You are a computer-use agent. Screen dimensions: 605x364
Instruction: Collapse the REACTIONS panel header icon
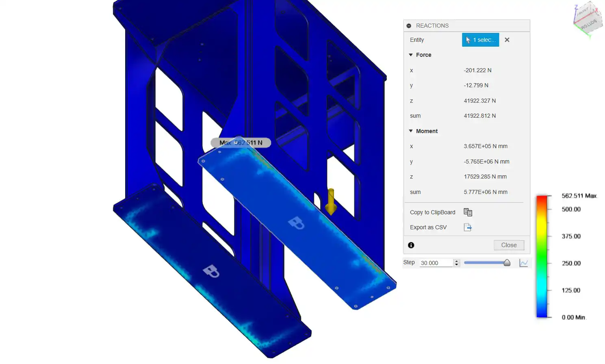point(409,26)
